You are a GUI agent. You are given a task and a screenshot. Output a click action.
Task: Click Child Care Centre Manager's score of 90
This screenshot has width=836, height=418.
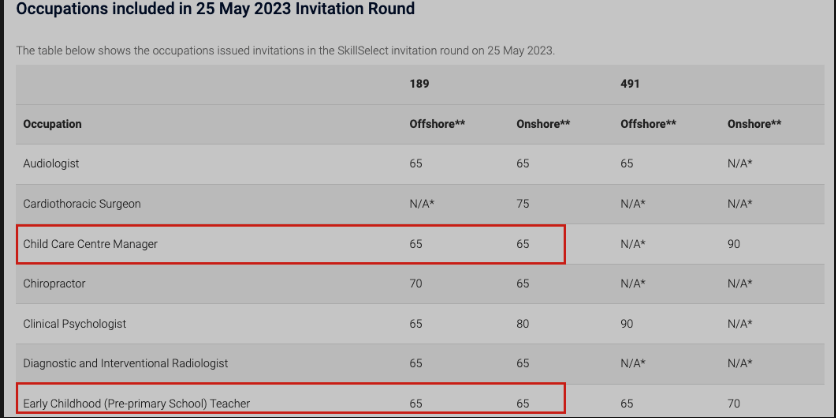(x=734, y=243)
